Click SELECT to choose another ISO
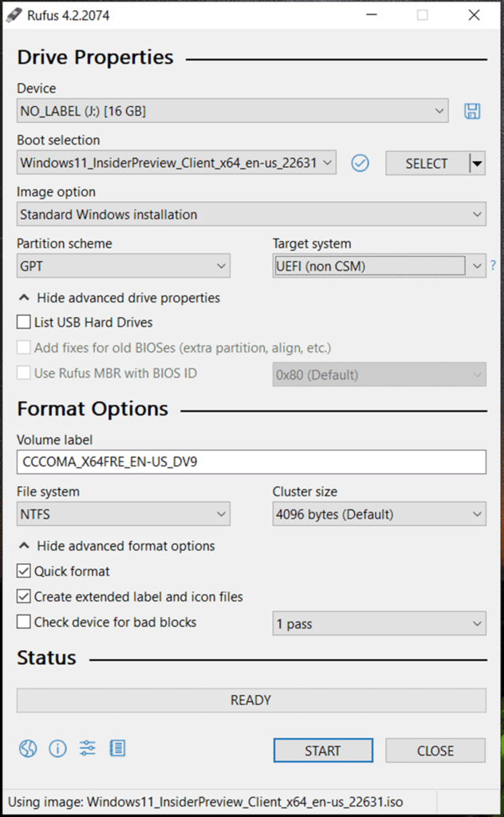 [x=427, y=163]
